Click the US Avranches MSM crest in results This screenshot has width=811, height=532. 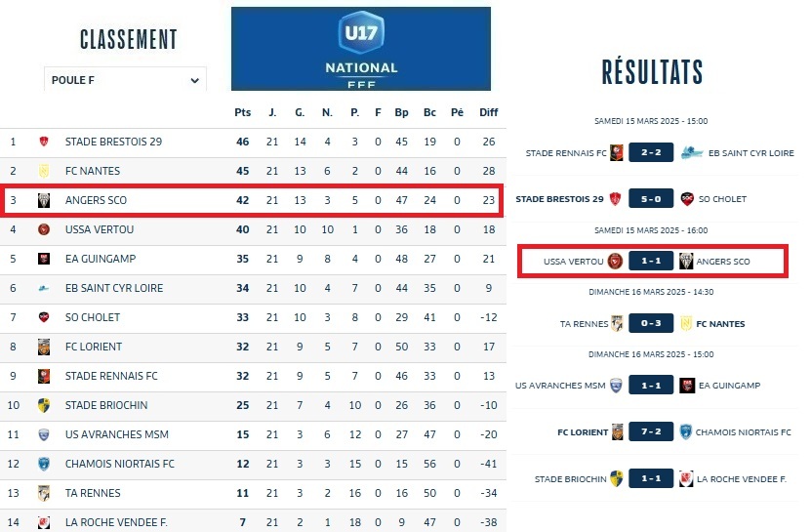tap(616, 385)
